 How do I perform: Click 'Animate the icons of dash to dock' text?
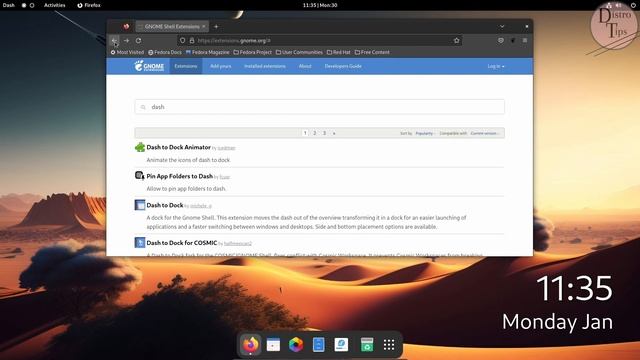pos(188,160)
